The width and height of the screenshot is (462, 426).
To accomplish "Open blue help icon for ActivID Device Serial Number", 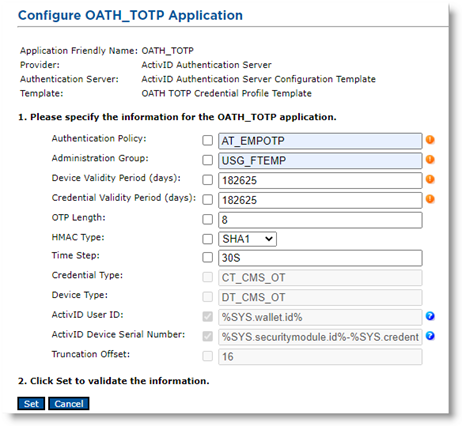I will tap(430, 336).
